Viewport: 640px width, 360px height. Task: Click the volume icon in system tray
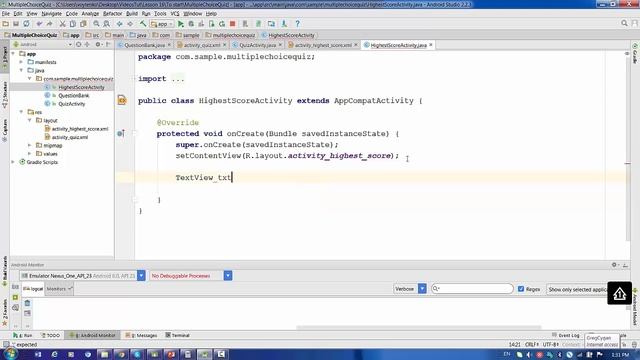tap(529, 355)
